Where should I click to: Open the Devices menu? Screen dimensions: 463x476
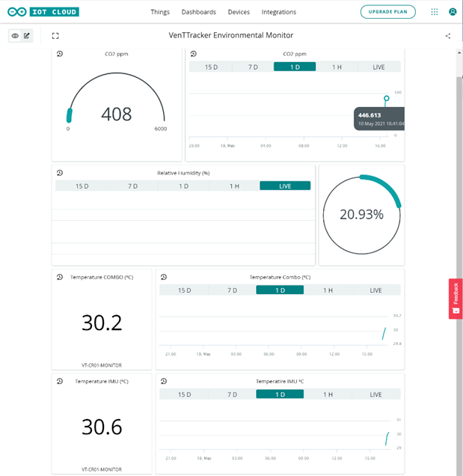[x=239, y=12]
